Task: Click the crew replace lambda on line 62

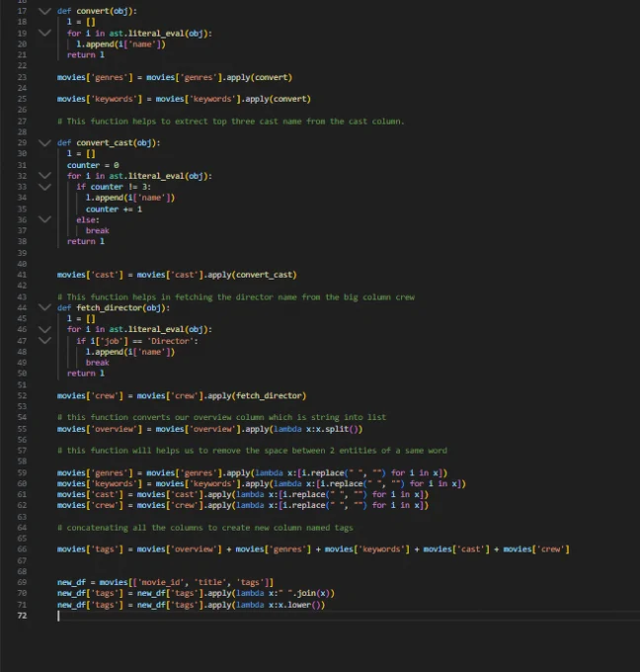Action: 243,505
